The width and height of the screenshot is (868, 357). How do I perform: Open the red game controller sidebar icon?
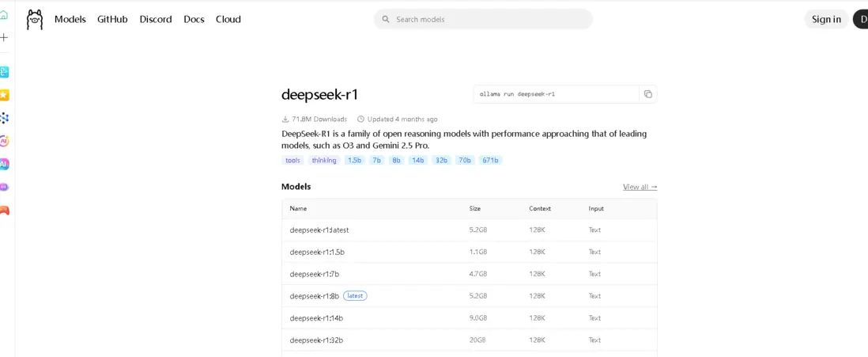point(4,211)
